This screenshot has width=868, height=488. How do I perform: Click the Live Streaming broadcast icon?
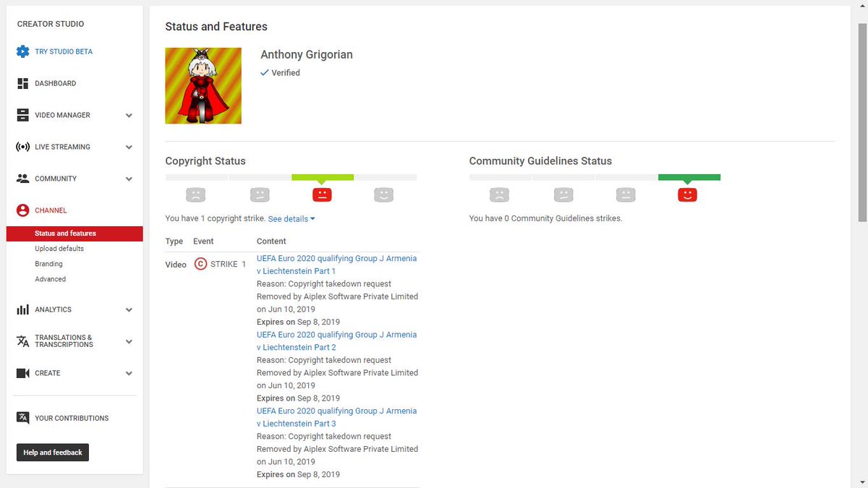coord(22,147)
